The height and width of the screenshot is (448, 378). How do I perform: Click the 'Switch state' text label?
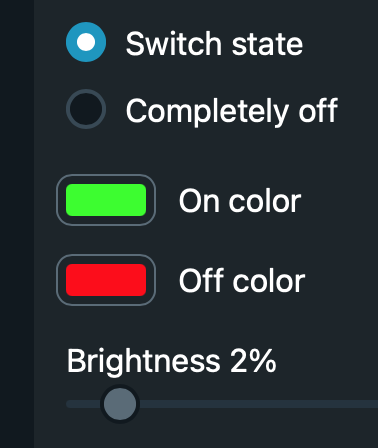click(x=214, y=44)
